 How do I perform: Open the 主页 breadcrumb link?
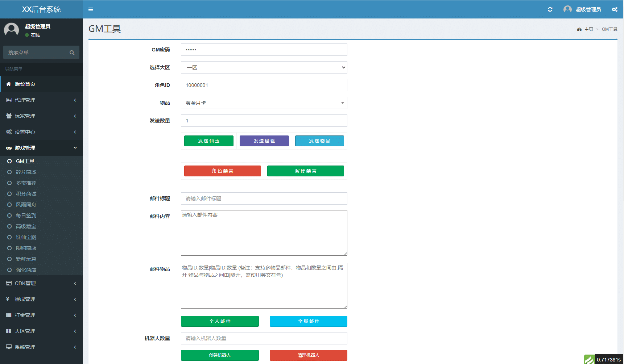tap(588, 29)
